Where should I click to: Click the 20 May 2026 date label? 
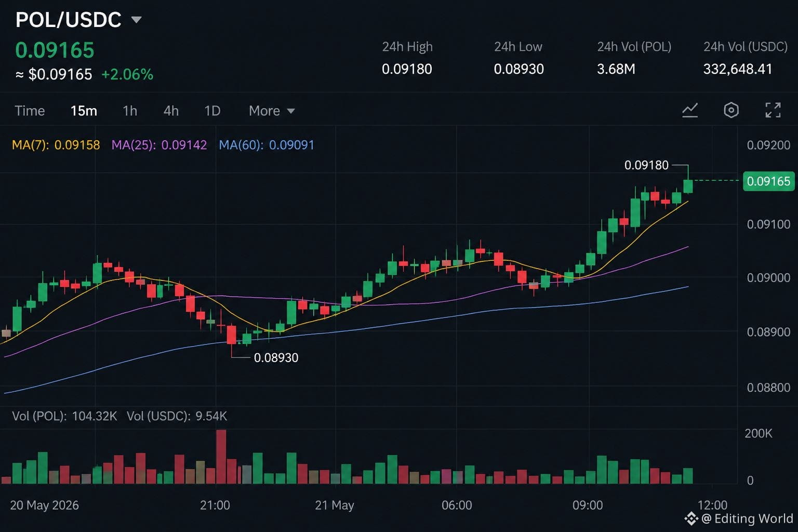coord(45,505)
